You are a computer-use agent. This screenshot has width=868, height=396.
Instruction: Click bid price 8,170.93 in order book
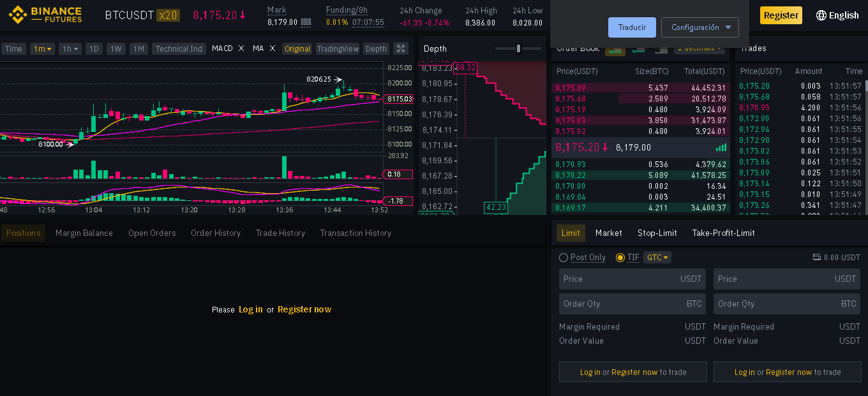[571, 165]
